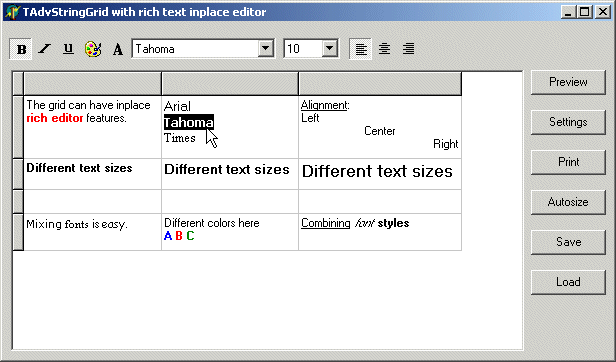The width and height of the screenshot is (616, 362).
Task: Open the Settings button
Action: pos(568,122)
